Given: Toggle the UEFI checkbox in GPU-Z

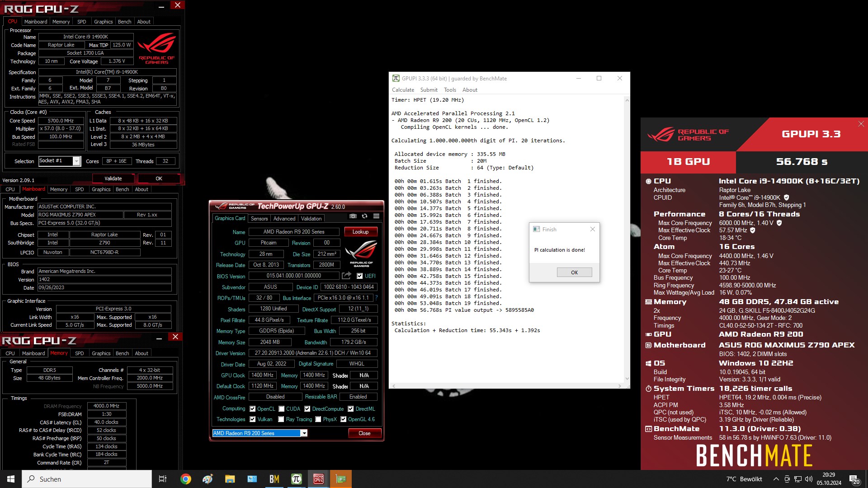Looking at the screenshot, I should tap(360, 276).
